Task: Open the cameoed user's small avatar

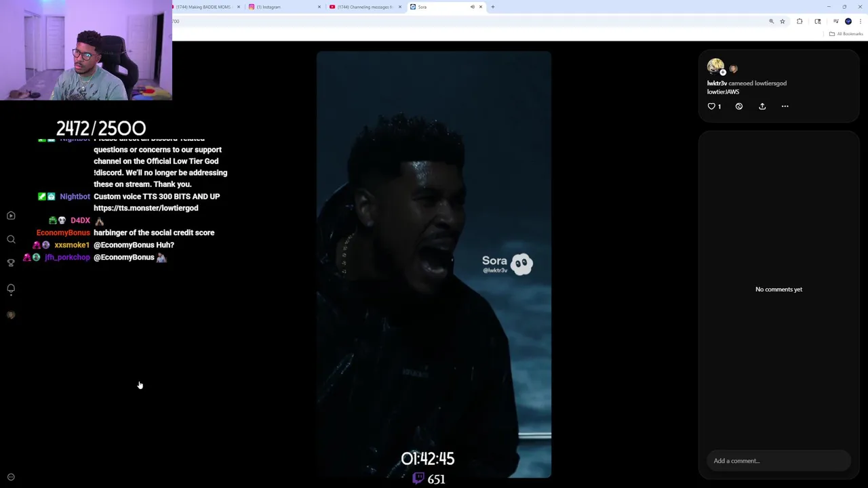Action: point(733,68)
